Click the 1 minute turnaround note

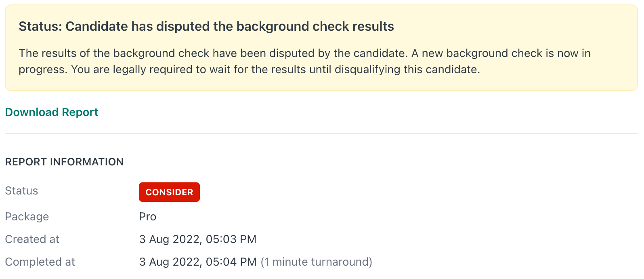click(316, 262)
